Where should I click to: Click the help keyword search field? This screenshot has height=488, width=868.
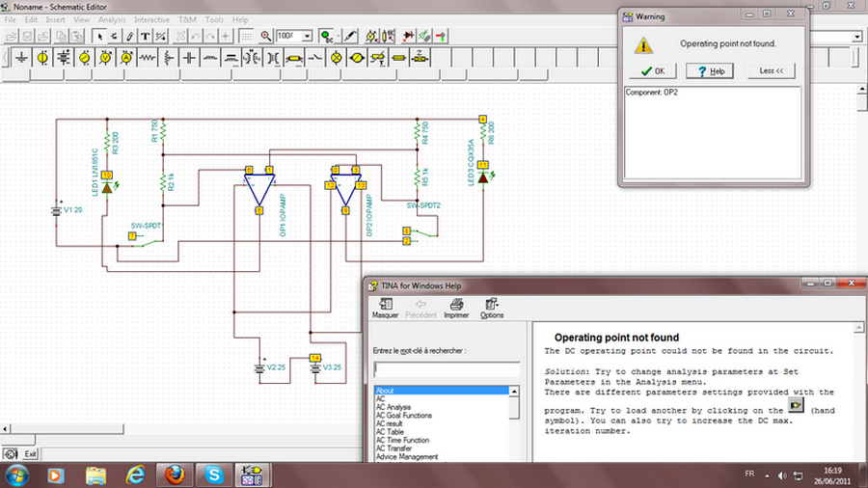(x=447, y=368)
